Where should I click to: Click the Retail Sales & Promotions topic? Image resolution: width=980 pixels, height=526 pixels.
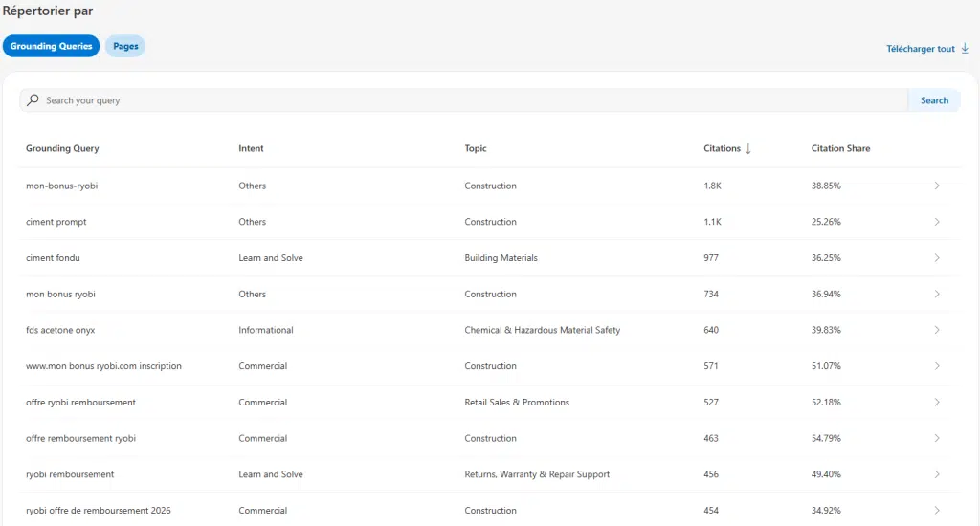[517, 403]
